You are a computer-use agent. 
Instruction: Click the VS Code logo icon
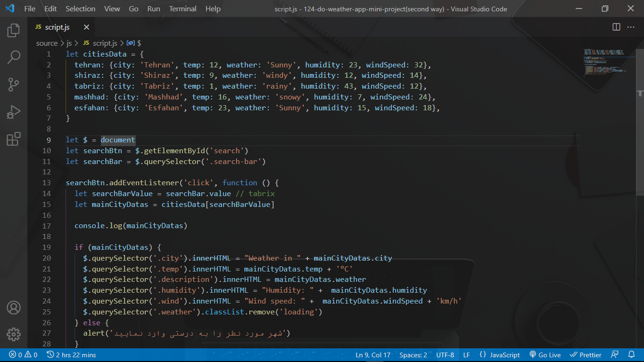10,8
